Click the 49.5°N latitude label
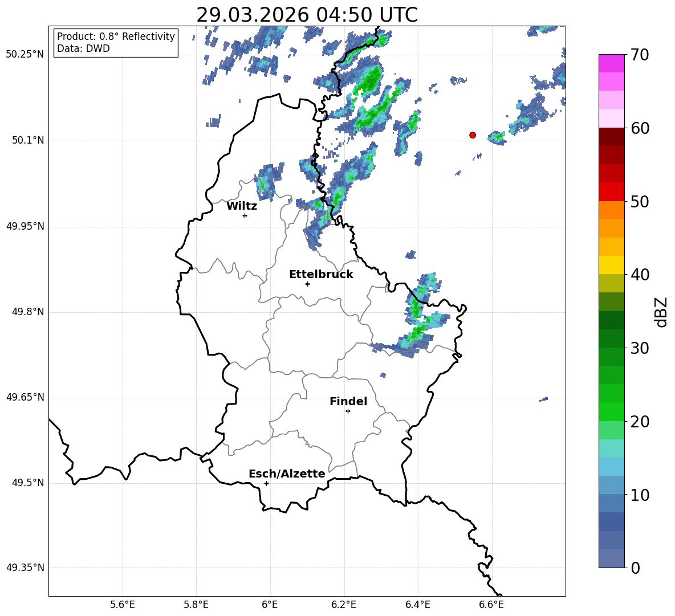Screen dimensions: 675x616 coord(28,483)
